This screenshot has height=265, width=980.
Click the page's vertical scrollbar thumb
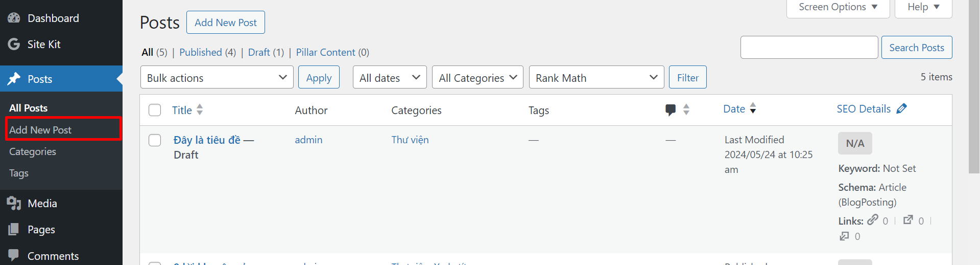pyautogui.click(x=974, y=87)
